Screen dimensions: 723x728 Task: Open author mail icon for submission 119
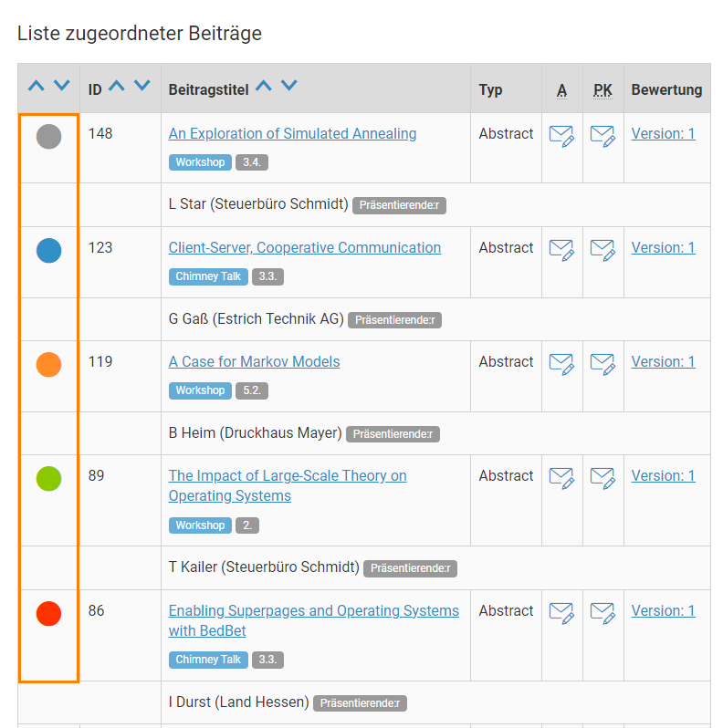tap(561, 364)
